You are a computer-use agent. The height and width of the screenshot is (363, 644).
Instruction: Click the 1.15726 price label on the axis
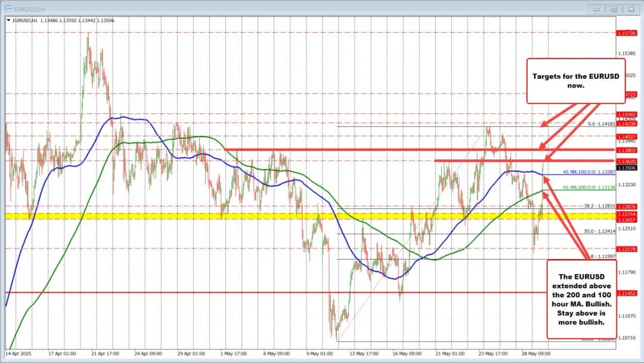click(x=628, y=33)
